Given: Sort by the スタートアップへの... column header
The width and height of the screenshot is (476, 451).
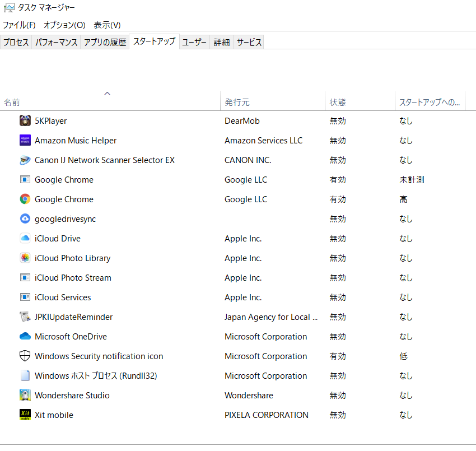Looking at the screenshot, I should 430,101.
